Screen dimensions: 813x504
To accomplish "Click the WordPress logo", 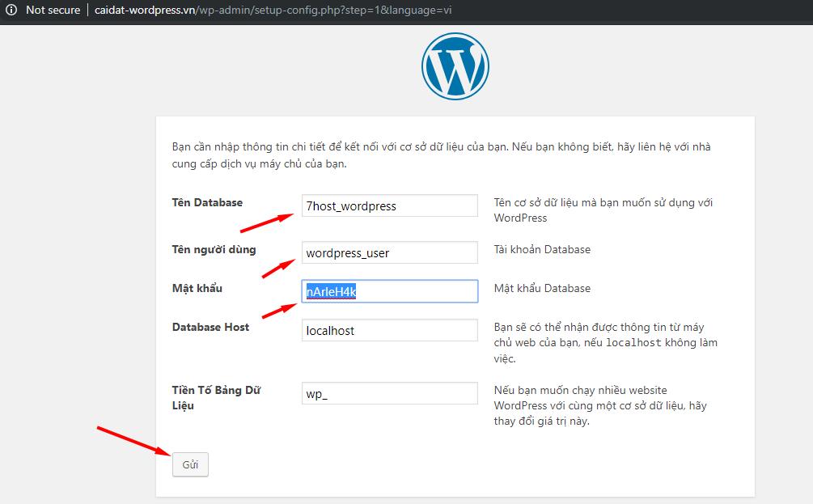I will (455, 66).
